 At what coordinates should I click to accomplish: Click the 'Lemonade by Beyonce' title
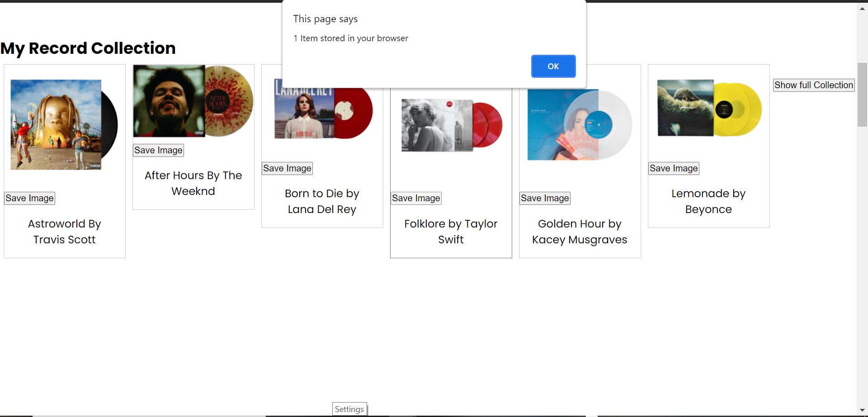(709, 201)
